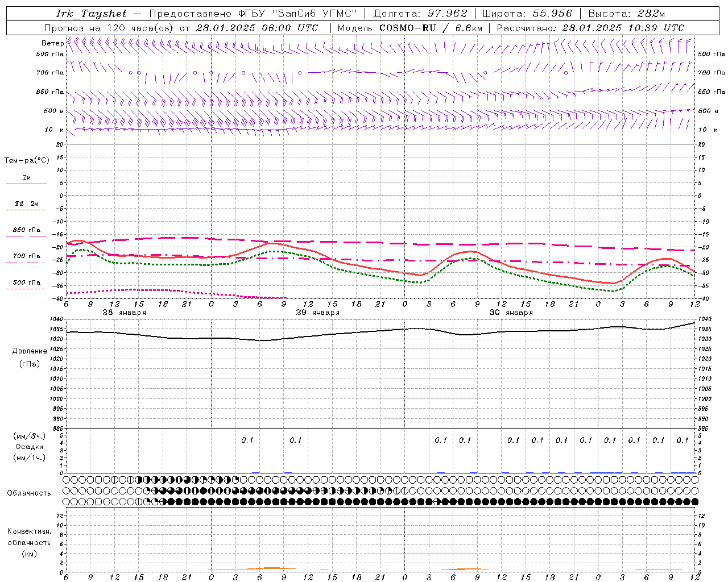Screen dimensions: 728x582
Task: Click the 29 января date label
Action: click(318, 313)
